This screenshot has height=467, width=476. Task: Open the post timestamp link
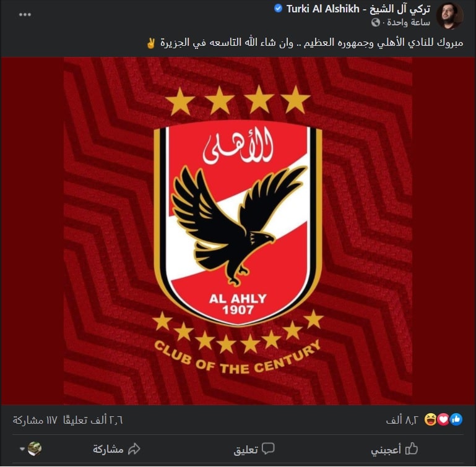[409, 22]
